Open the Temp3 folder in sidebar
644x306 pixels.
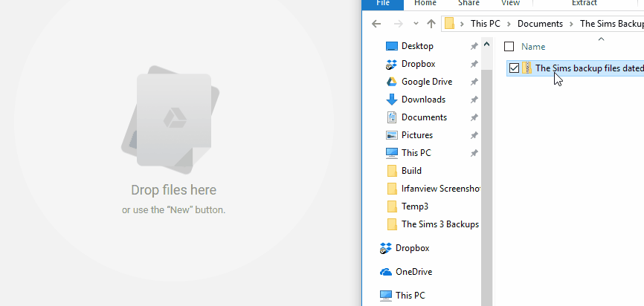[415, 206]
